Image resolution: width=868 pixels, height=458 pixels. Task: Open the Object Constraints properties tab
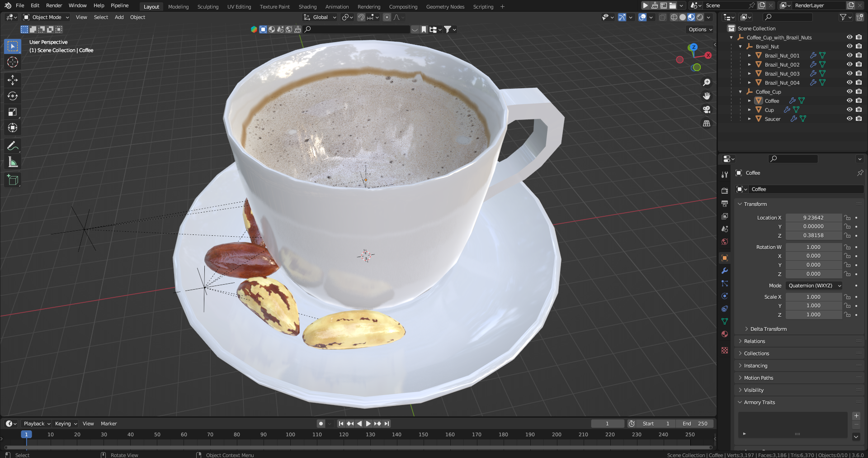(x=725, y=309)
